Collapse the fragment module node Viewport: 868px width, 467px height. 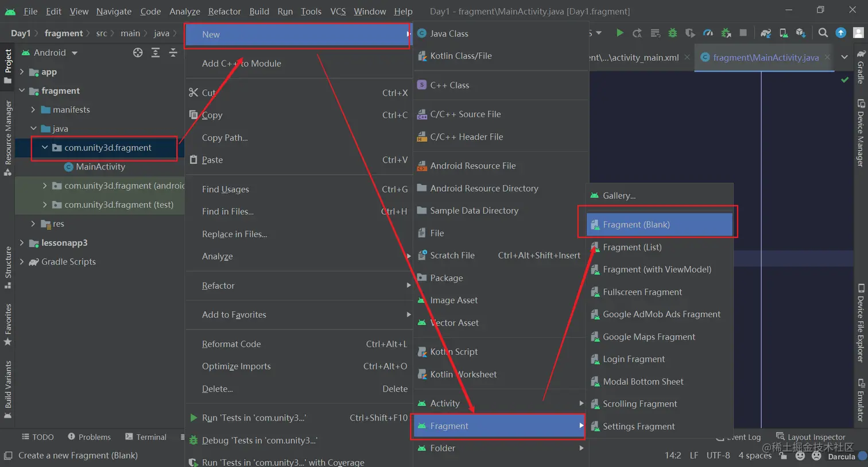(22, 91)
